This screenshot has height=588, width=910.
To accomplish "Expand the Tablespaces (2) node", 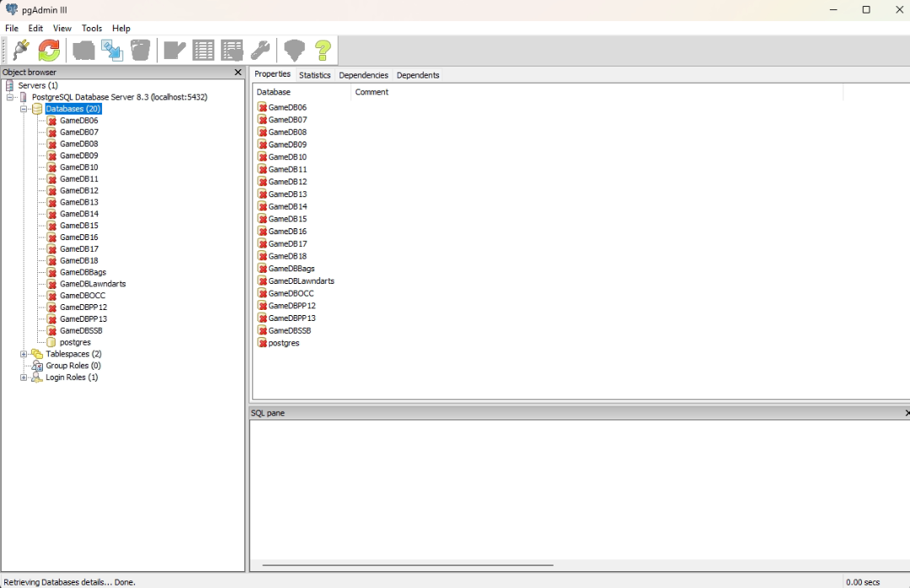I will (x=24, y=354).
